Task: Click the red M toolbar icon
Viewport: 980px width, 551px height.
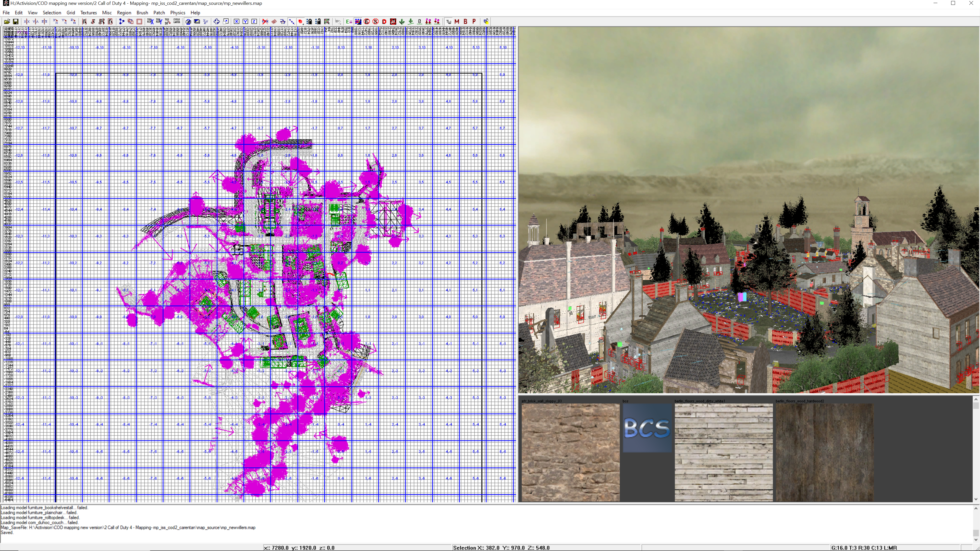Action: pos(457,21)
